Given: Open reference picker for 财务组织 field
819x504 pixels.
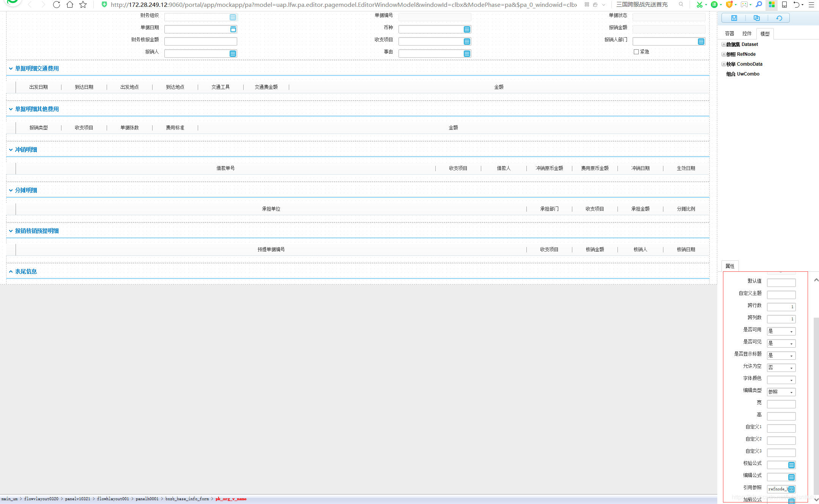Looking at the screenshot, I should [x=233, y=17].
